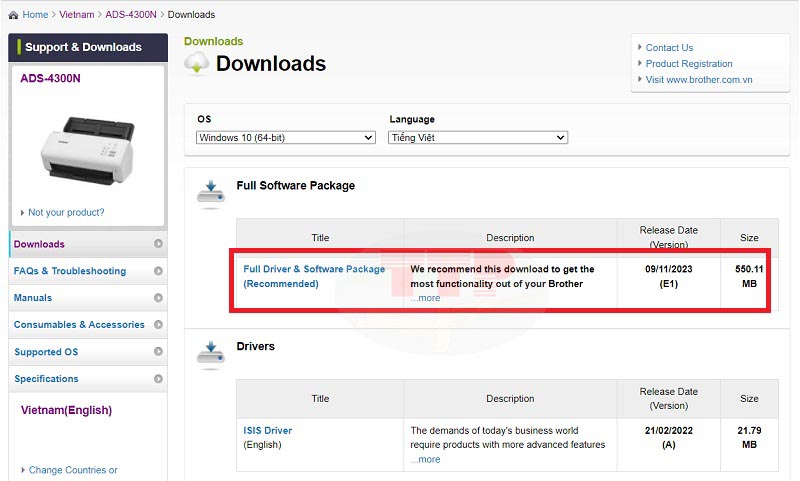Click the home icon in the breadcrumb

pyautogui.click(x=12, y=15)
